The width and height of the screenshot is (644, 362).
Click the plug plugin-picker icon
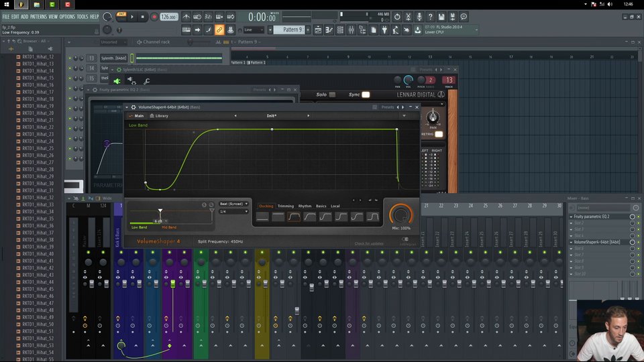click(x=384, y=29)
